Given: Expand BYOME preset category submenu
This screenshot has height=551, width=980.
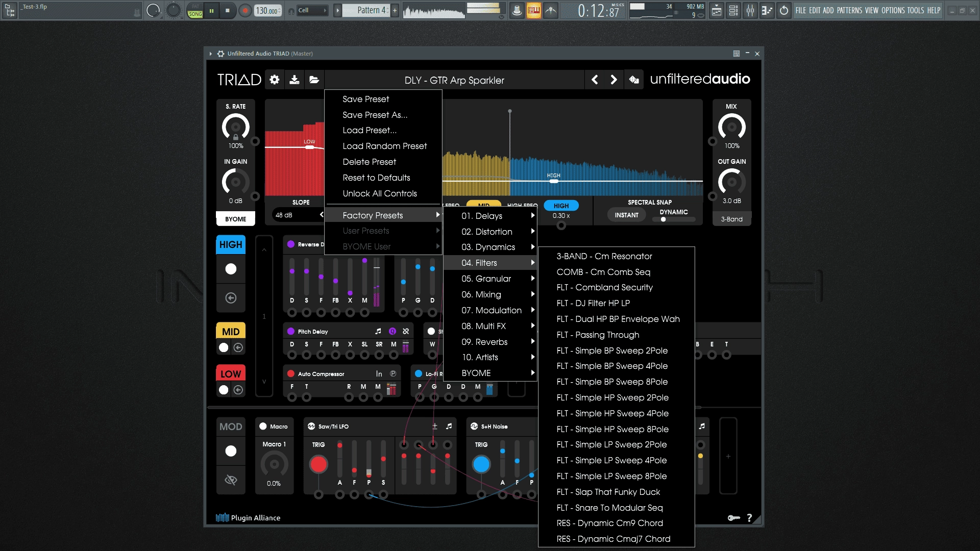Looking at the screenshot, I should (x=490, y=373).
